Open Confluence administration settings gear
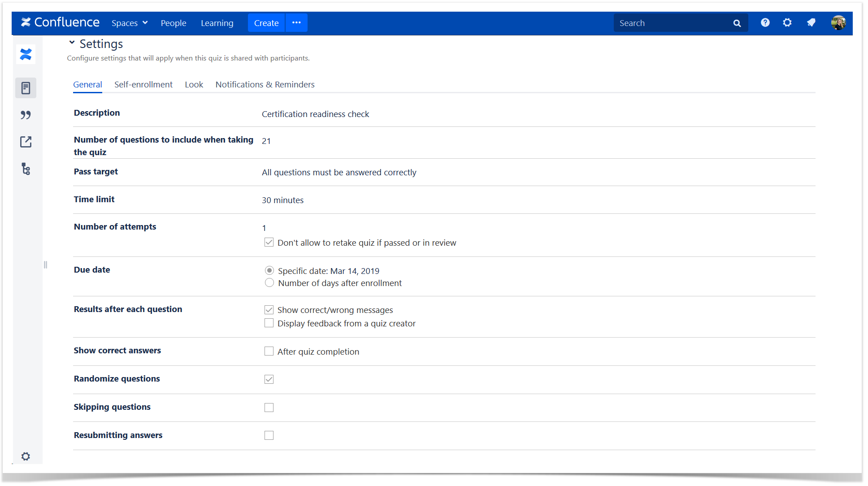 [x=787, y=22]
